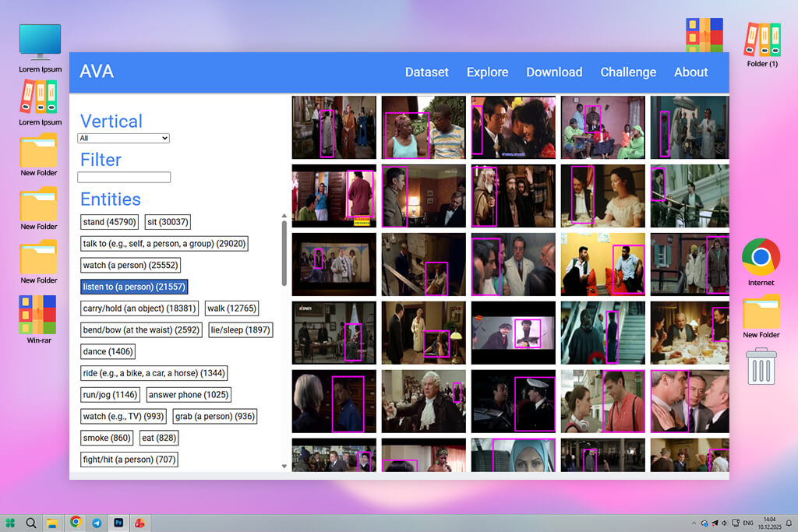The width and height of the screenshot is (798, 532).
Task: Click the cloud sync tray icon
Action: coord(704,523)
